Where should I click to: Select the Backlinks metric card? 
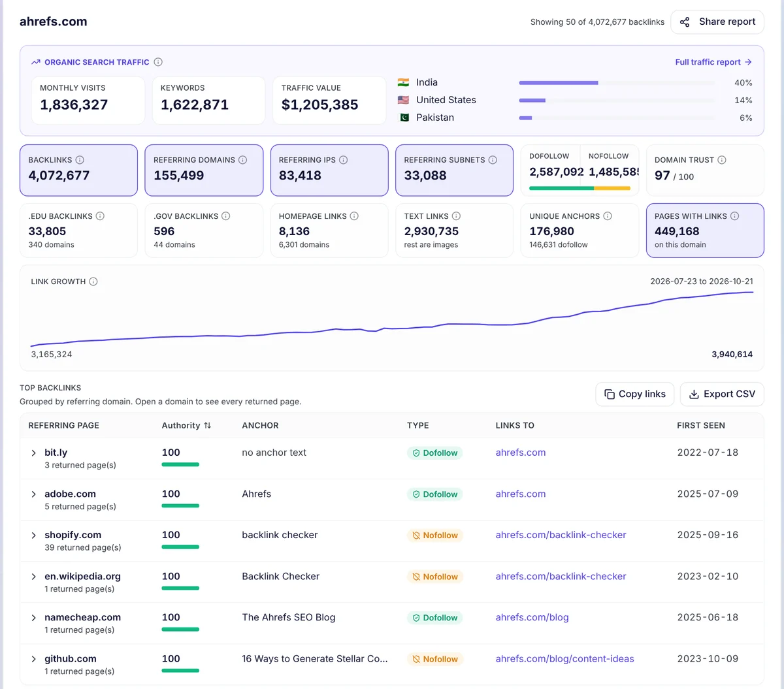tap(78, 170)
